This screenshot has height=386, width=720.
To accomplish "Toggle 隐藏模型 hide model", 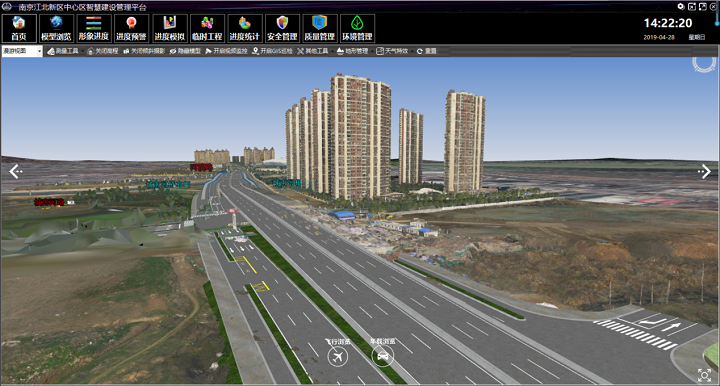I will [185, 51].
